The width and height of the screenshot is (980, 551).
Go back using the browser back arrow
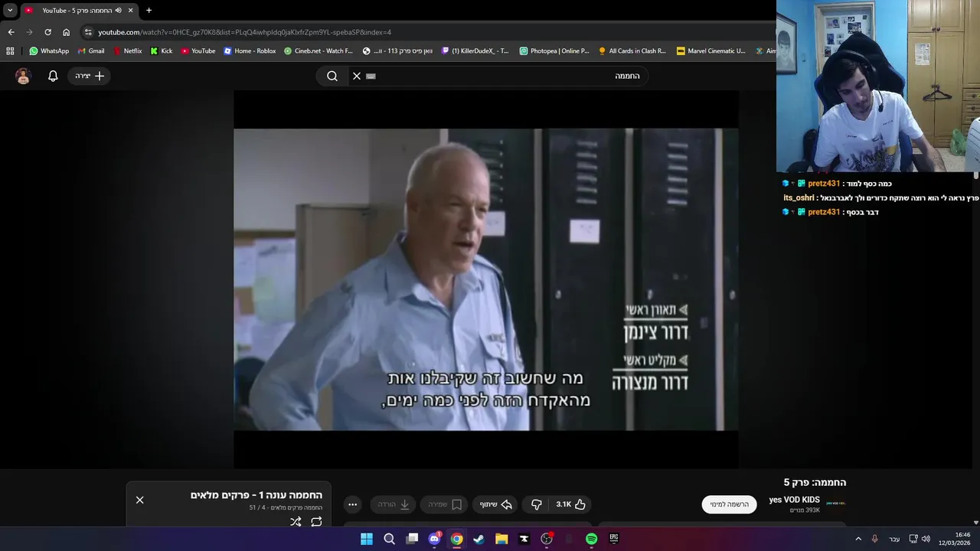tap(11, 32)
